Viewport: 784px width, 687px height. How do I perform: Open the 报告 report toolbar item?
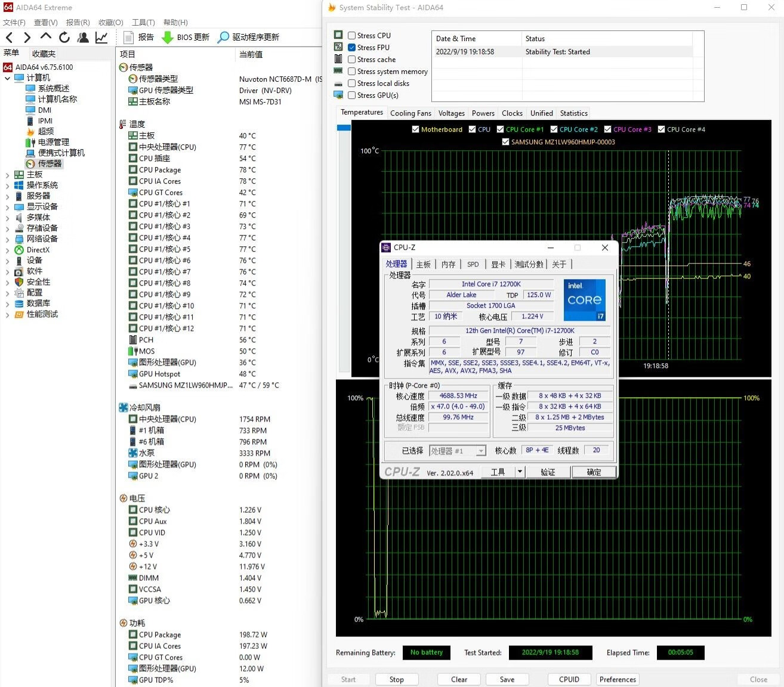click(138, 37)
